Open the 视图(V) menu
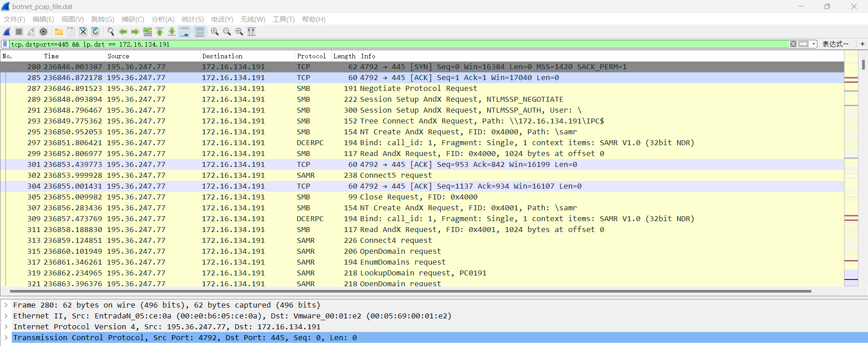The image size is (868, 346). (73, 19)
